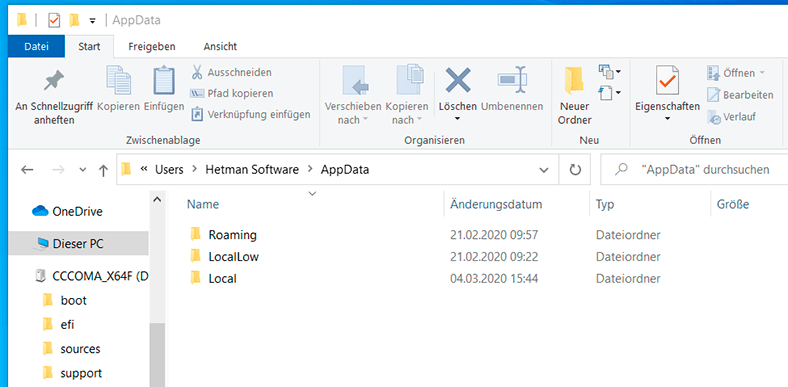Expand the Verschieben nach dropdown
The height and width of the screenshot is (387, 788).
click(365, 120)
